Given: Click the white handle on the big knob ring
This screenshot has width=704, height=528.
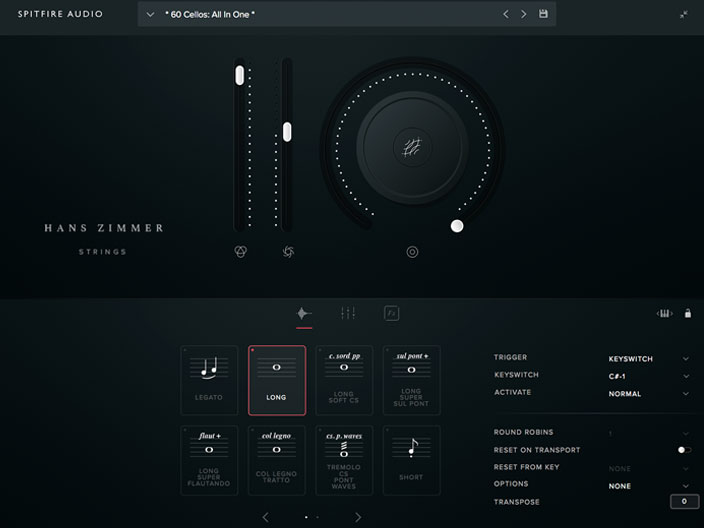Looking at the screenshot, I should coord(457,226).
